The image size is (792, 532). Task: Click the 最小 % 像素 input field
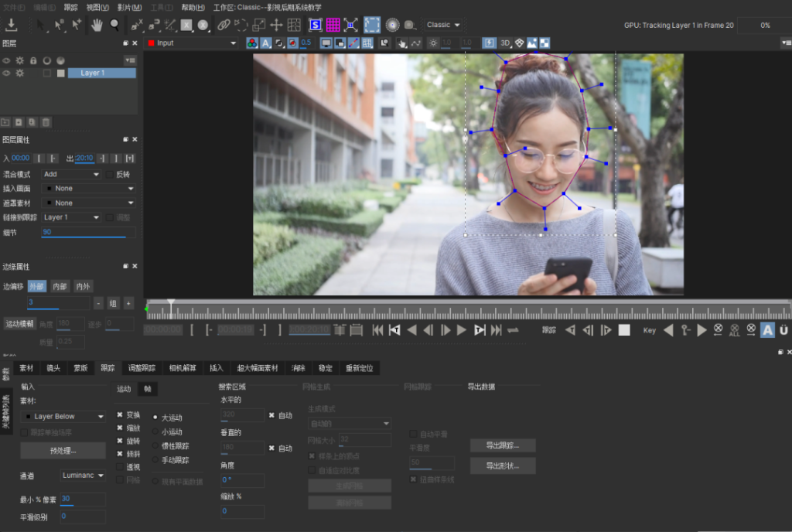pos(83,500)
